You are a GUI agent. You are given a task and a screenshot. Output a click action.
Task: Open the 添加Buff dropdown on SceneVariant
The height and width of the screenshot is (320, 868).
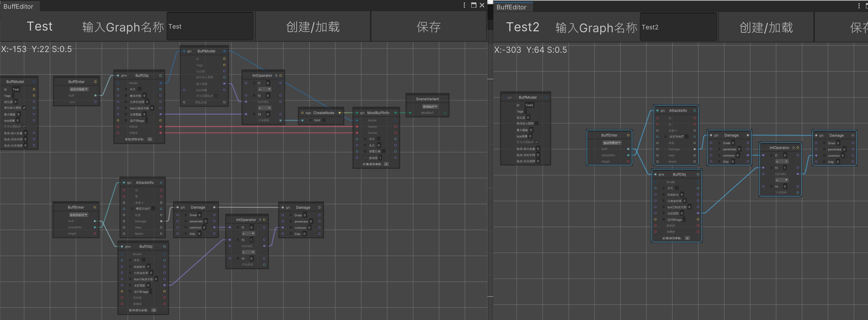point(430,107)
